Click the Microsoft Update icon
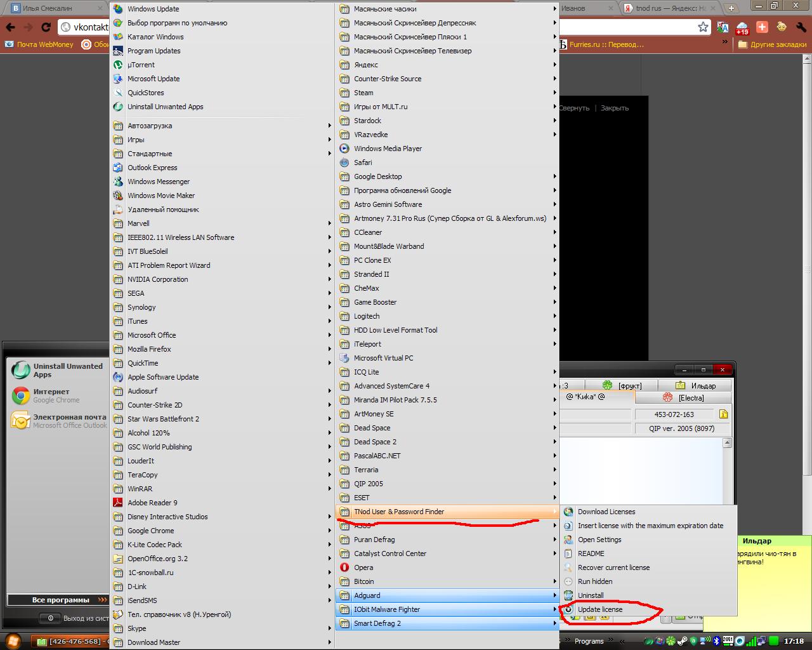The height and width of the screenshot is (650, 812). coord(118,79)
